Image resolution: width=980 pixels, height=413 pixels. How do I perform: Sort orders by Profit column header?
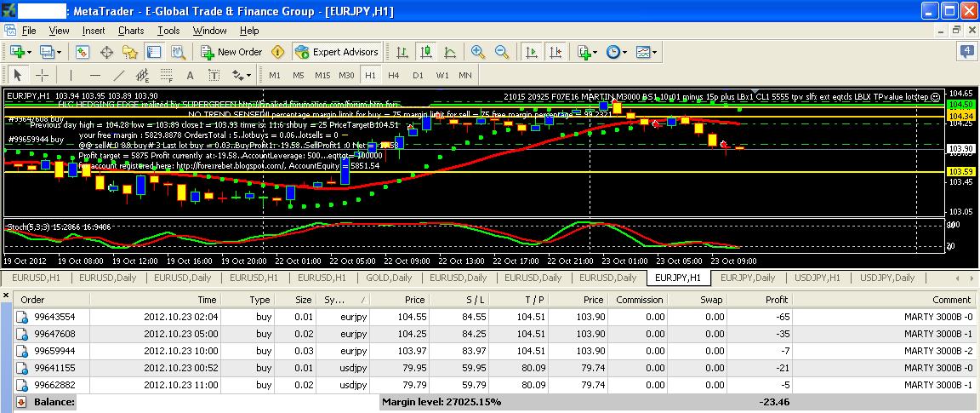(x=761, y=300)
